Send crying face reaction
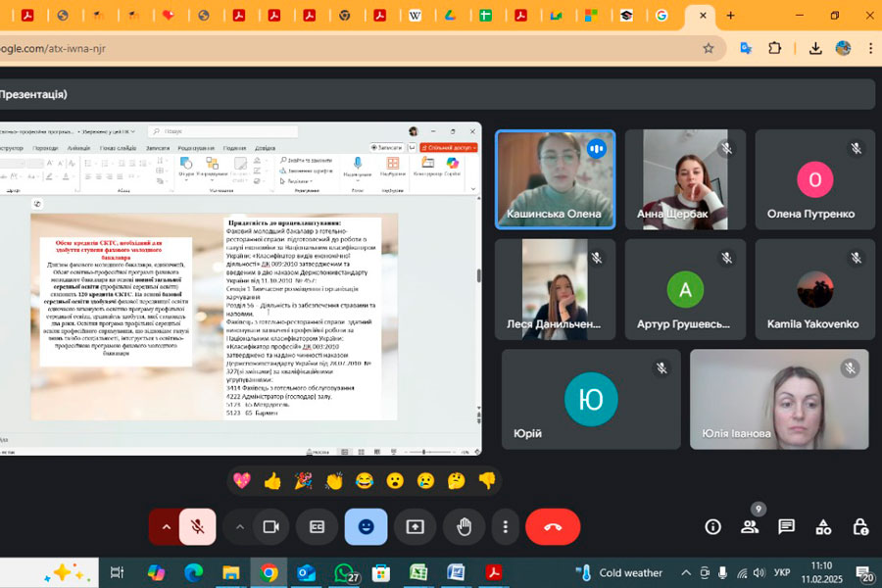This screenshot has height=588, width=882. click(426, 480)
